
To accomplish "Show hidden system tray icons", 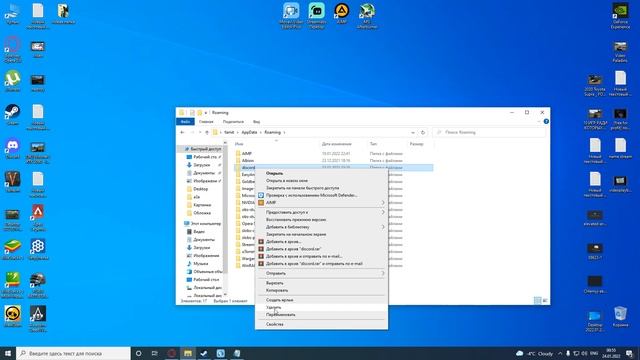I will (x=560, y=353).
